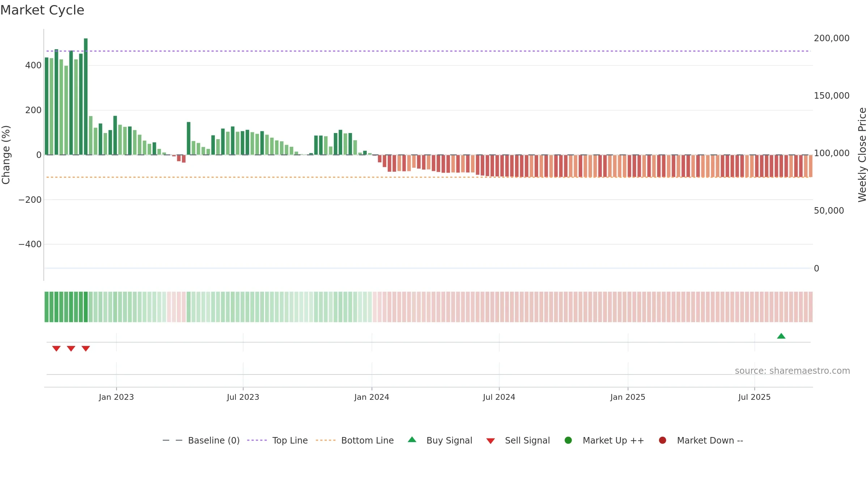Click the −400 left axis tick label

[30, 244]
